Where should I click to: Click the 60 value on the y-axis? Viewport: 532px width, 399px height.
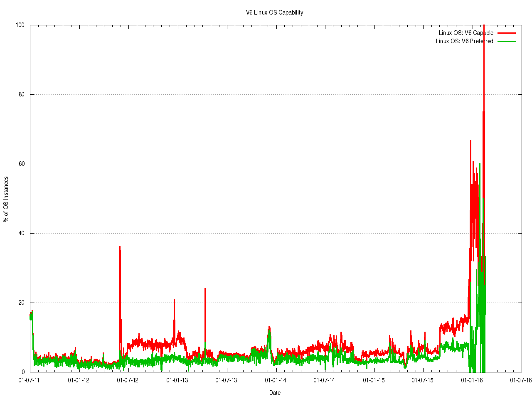pos(21,164)
